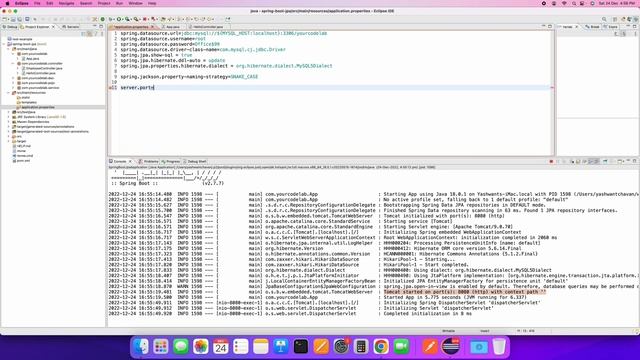Image resolution: width=640 pixels, height=360 pixels.
Task: Click the Debug launch toolbar icon
Action: [x=111, y=19]
